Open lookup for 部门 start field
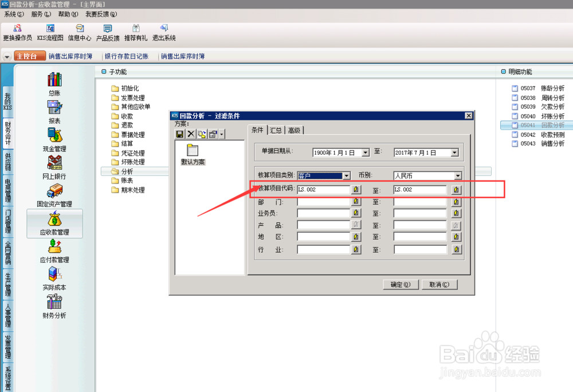This screenshot has width=573, height=392. 356,201
